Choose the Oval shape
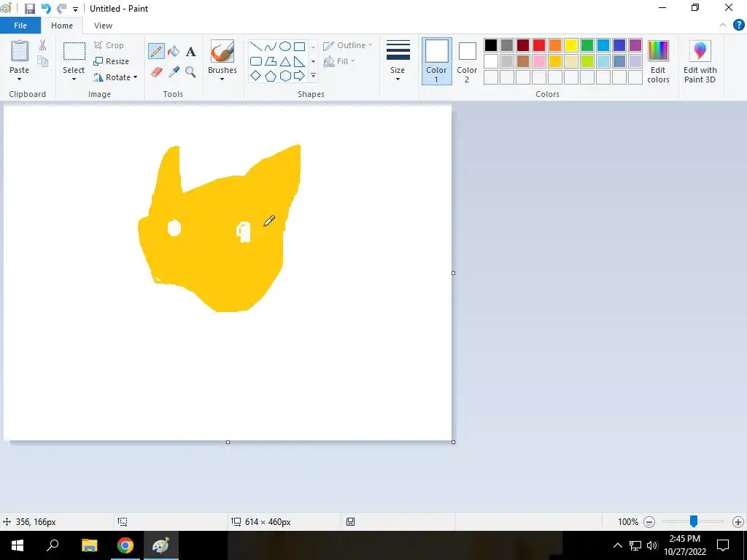Viewport: 747px width, 560px height. 285,46
